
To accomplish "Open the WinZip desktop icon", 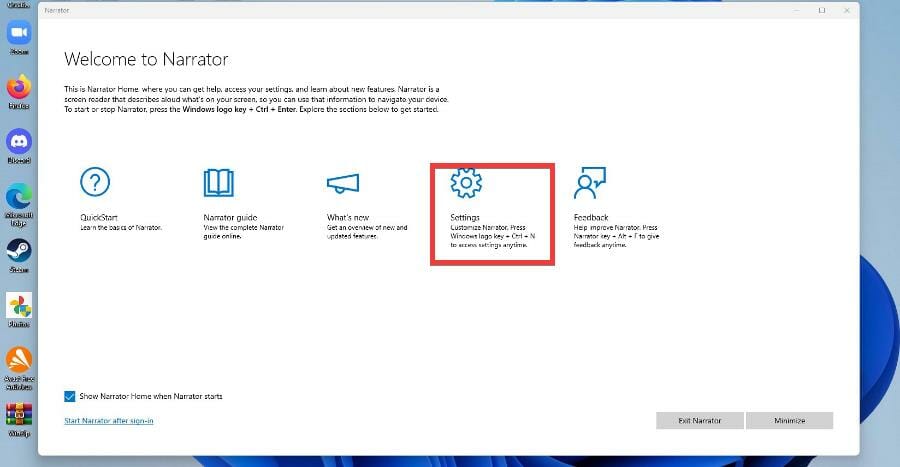I will [19, 414].
